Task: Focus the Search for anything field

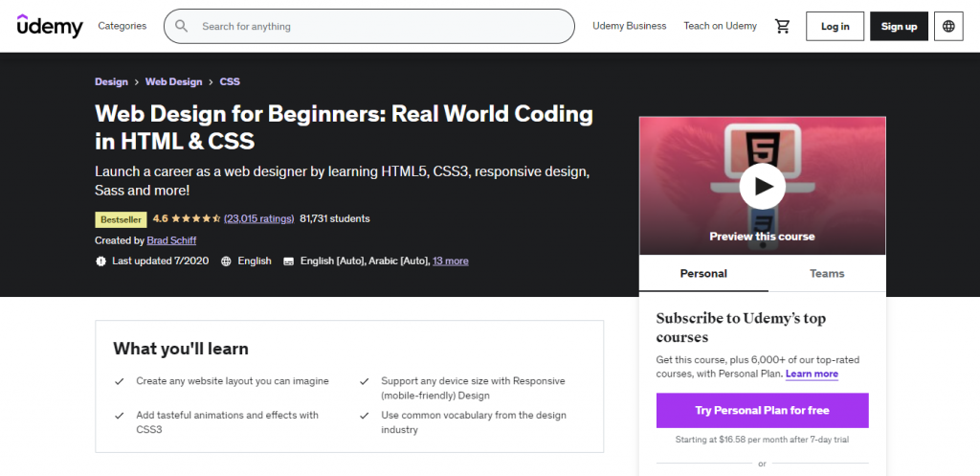Action: point(378,26)
